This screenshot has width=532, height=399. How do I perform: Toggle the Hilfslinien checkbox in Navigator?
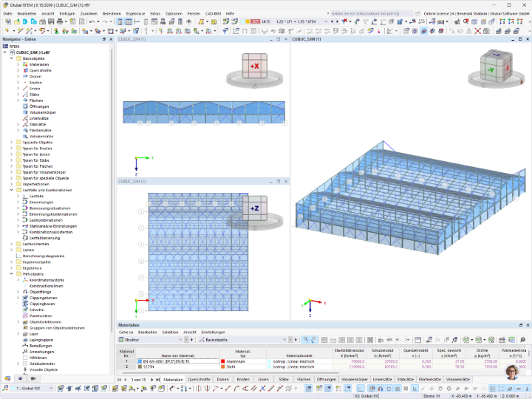25,358
